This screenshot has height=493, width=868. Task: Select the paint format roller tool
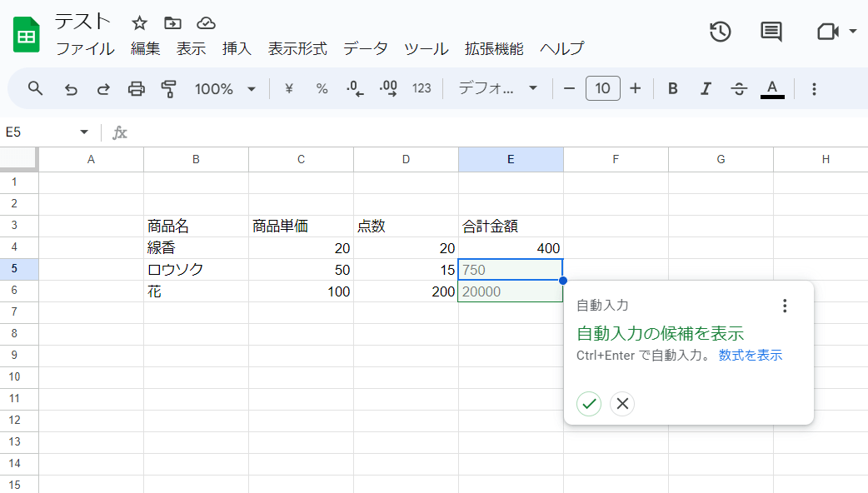pos(169,88)
